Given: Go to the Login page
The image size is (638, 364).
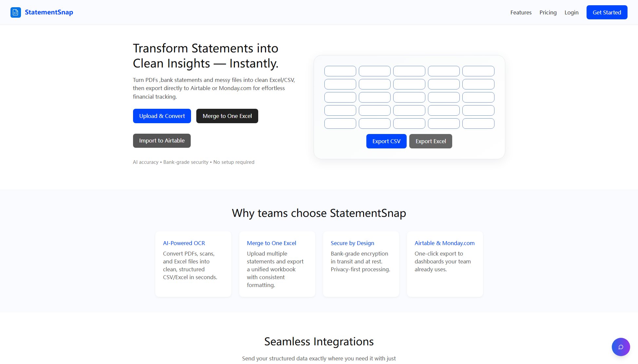Looking at the screenshot, I should [571, 12].
